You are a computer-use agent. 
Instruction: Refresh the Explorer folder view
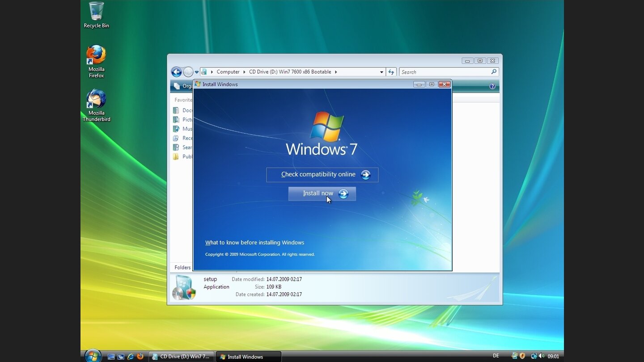click(x=391, y=72)
